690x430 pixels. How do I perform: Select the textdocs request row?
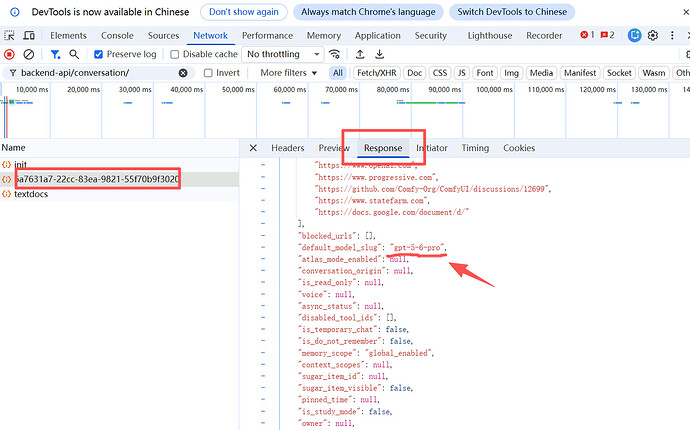tap(119, 194)
